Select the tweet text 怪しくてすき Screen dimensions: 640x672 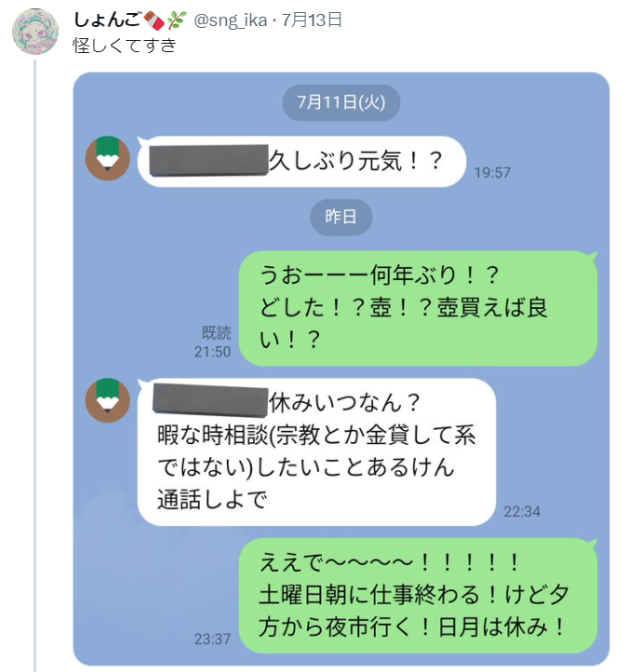point(125,45)
